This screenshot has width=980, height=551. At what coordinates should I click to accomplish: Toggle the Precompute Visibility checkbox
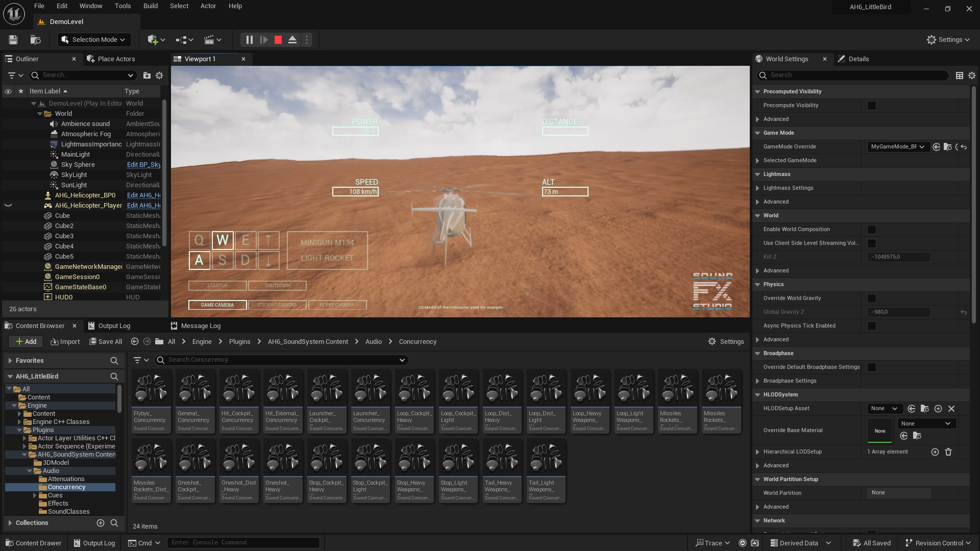[872, 105]
